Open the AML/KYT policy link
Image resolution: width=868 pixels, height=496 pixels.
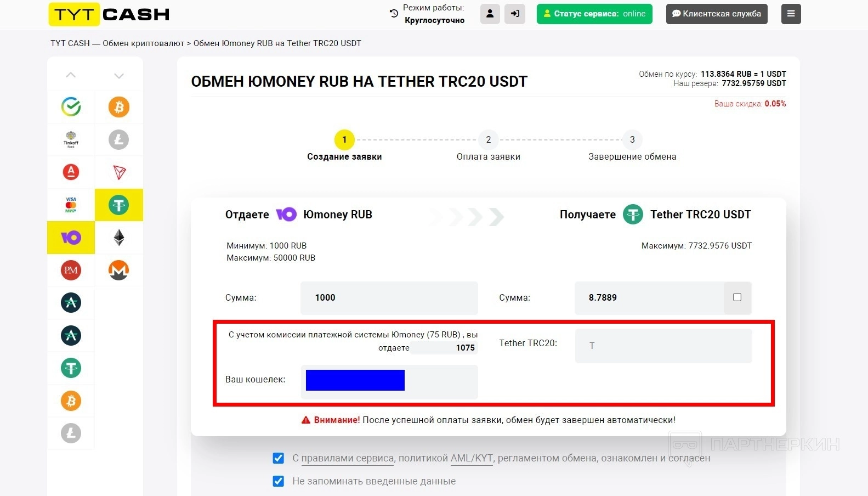[x=472, y=458]
